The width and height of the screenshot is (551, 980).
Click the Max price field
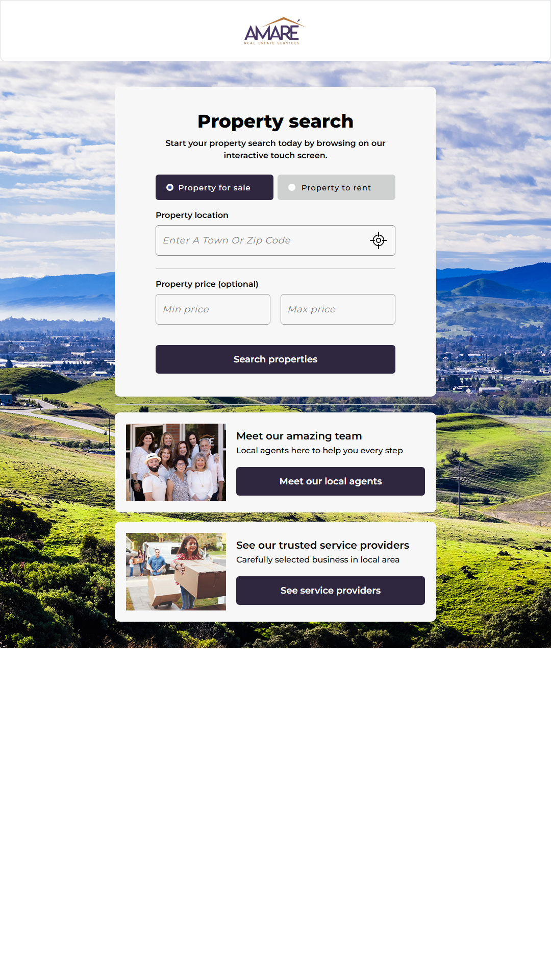tap(338, 309)
